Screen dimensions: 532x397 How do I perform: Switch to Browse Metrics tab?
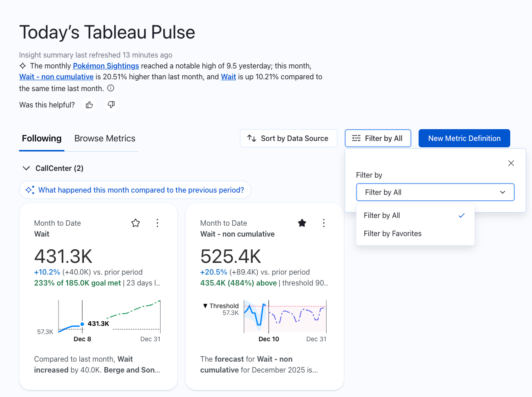105,139
